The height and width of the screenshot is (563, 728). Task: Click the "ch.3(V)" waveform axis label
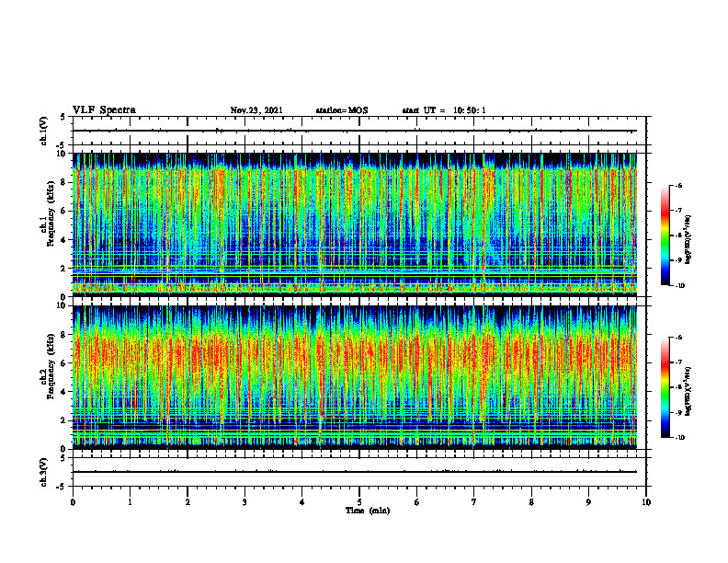[44, 472]
